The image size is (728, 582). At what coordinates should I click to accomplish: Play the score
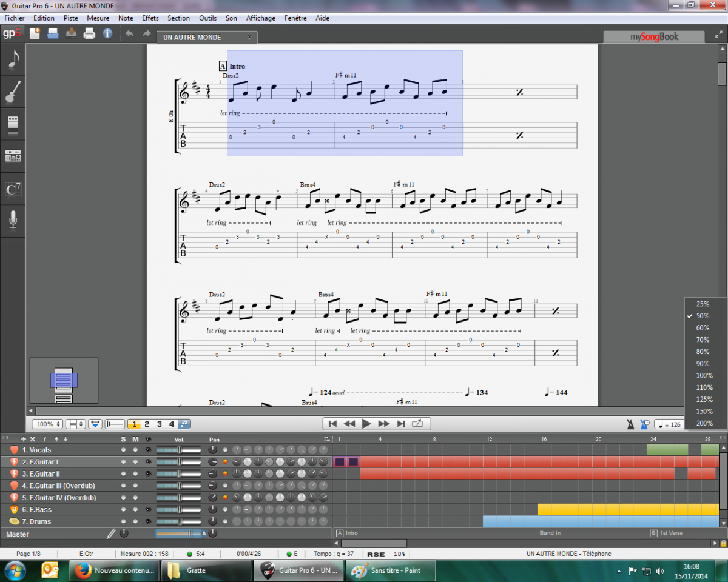pos(366,424)
